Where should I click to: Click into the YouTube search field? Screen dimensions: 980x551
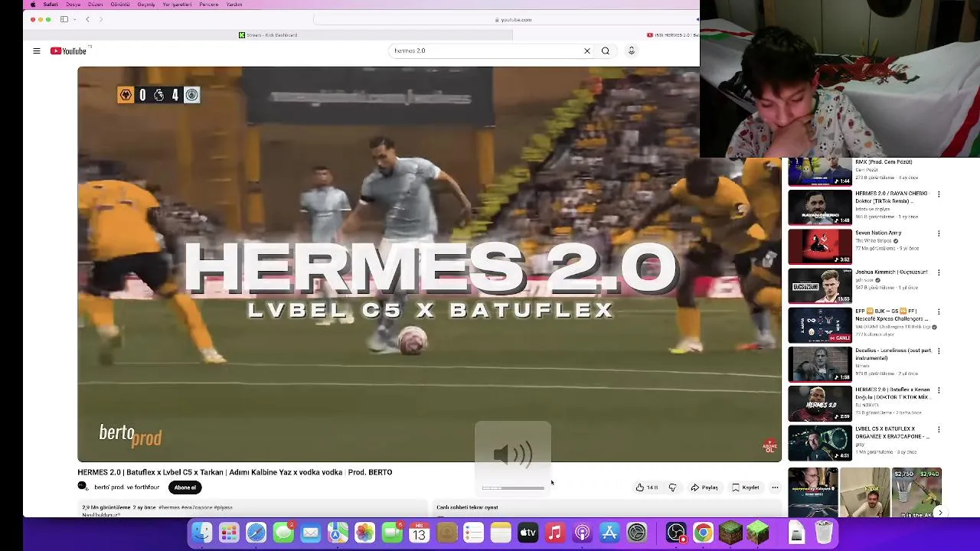click(486, 51)
